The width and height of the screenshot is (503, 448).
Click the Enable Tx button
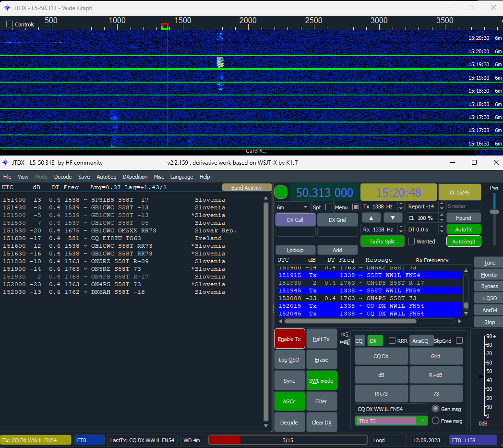(289, 339)
